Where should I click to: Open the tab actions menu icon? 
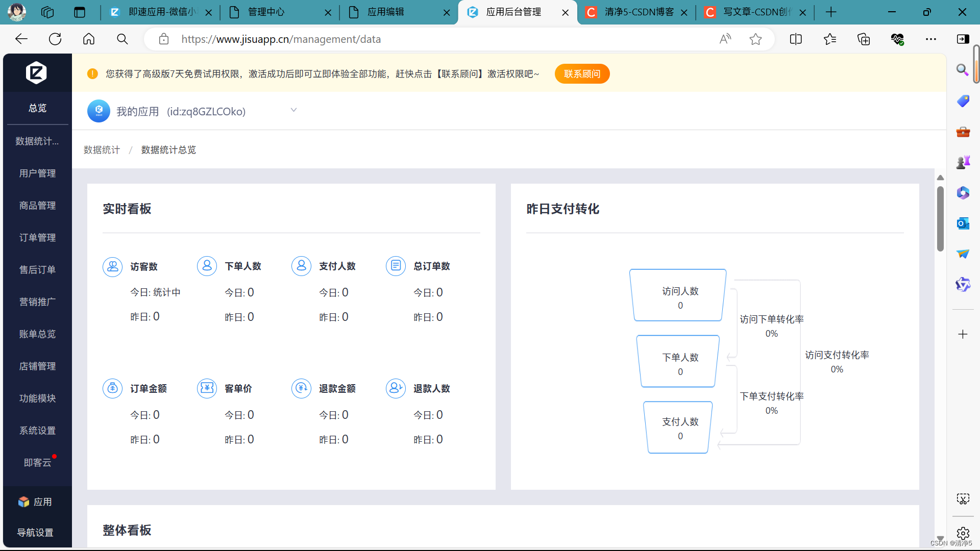tap(80, 12)
